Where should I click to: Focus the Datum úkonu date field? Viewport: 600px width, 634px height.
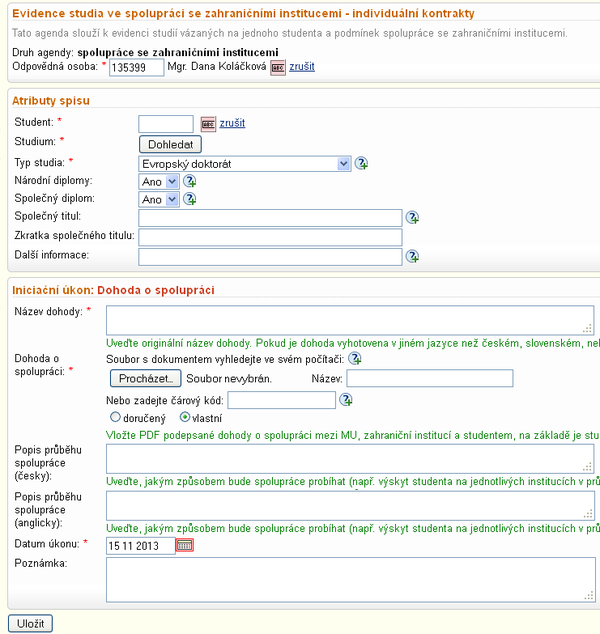(141, 546)
